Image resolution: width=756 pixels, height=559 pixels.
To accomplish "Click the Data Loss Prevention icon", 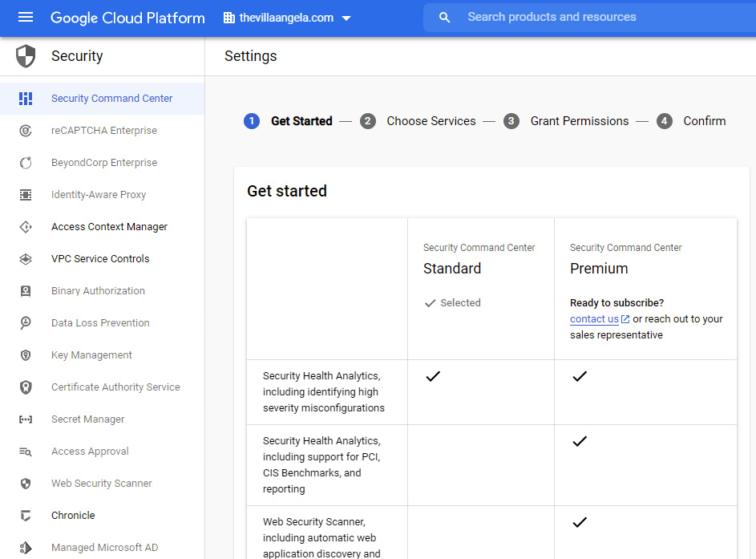I will 26,323.
